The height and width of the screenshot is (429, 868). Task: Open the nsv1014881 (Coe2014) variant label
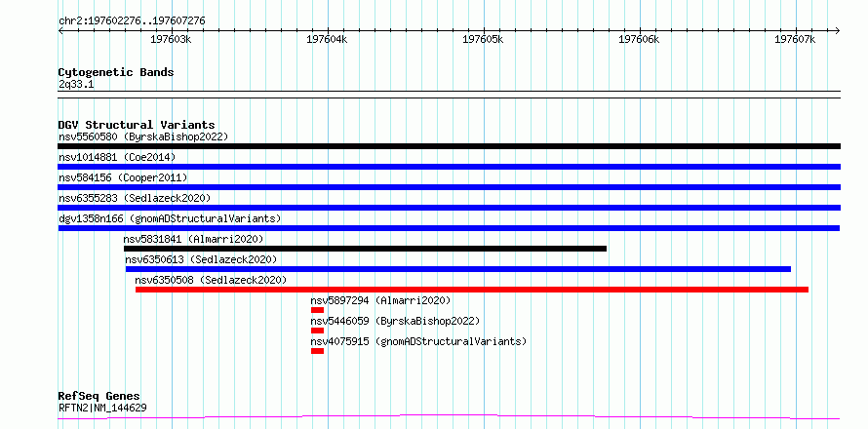coord(117,157)
